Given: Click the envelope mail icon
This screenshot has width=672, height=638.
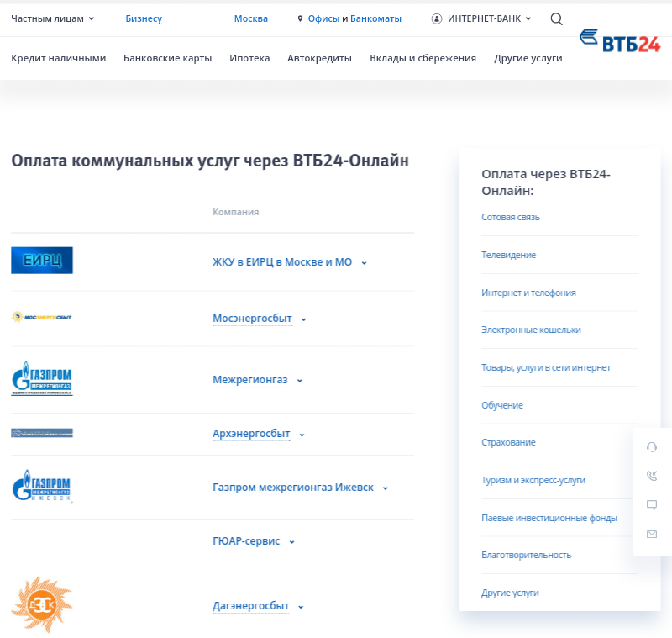Looking at the screenshot, I should click(x=652, y=534).
